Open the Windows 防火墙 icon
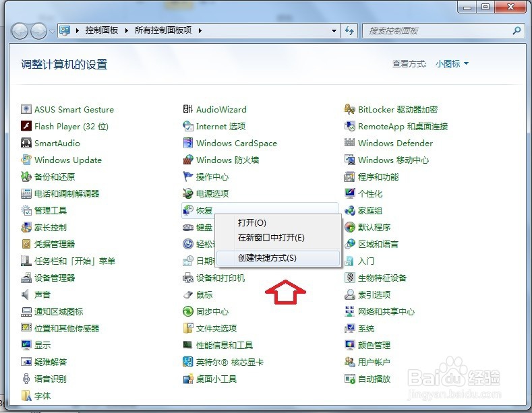The height and width of the screenshot is (413, 532). (188, 160)
